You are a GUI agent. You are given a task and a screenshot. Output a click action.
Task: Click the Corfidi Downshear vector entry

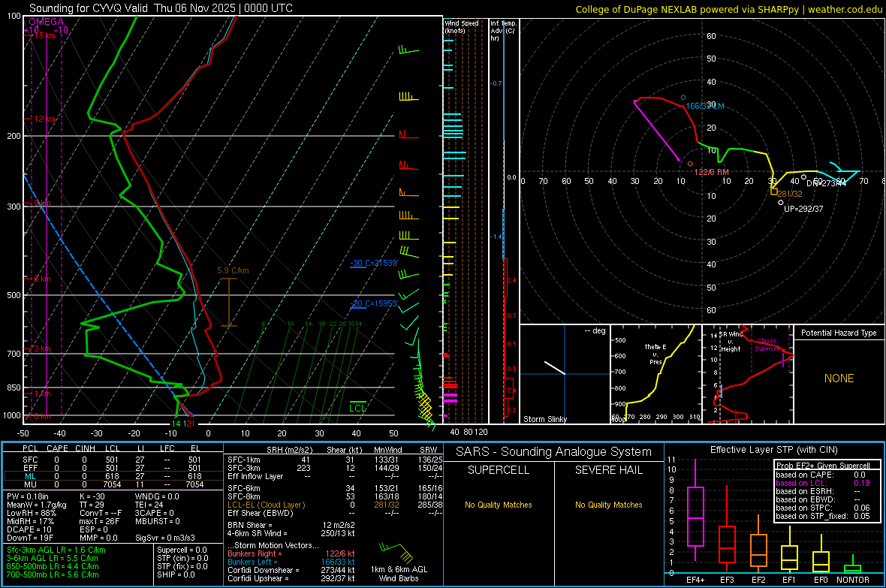click(x=291, y=570)
